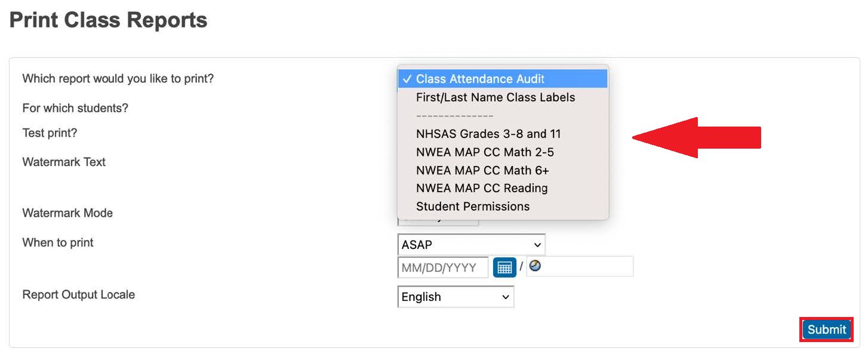
Task: Choose First/Last Name Class Labels option
Action: tap(495, 97)
